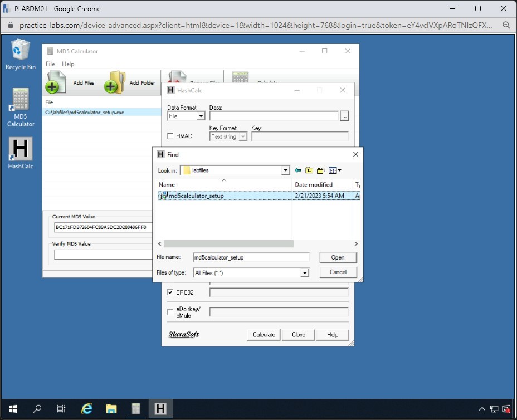Expand the Data Format dropdown
This screenshot has height=420, width=517.
click(x=201, y=116)
